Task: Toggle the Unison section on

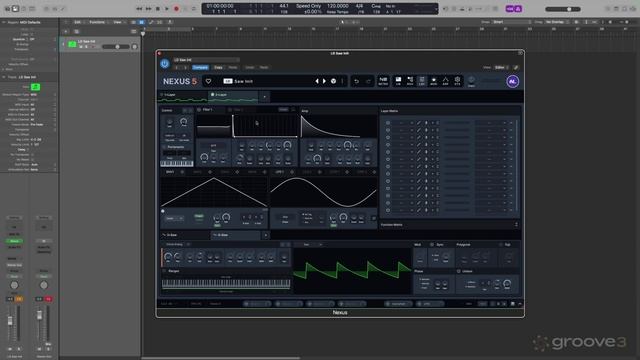Action: [x=458, y=271]
